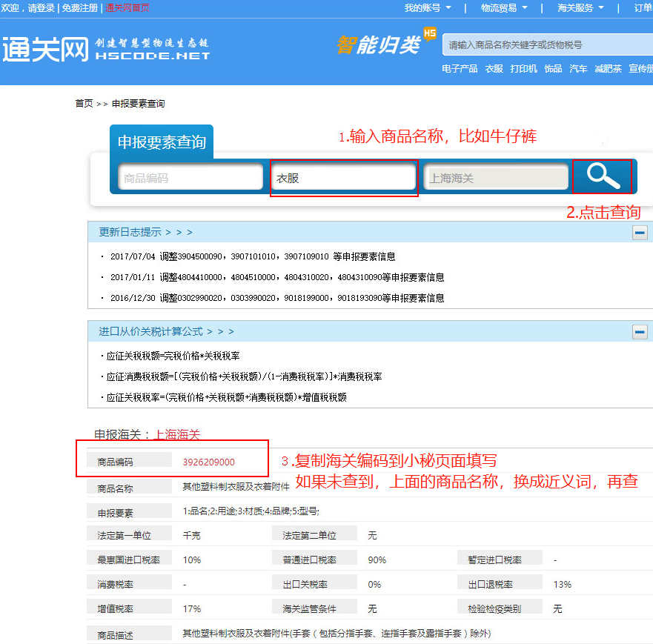Click the 通关网 logo
This screenshot has width=653, height=644.
pos(45,49)
